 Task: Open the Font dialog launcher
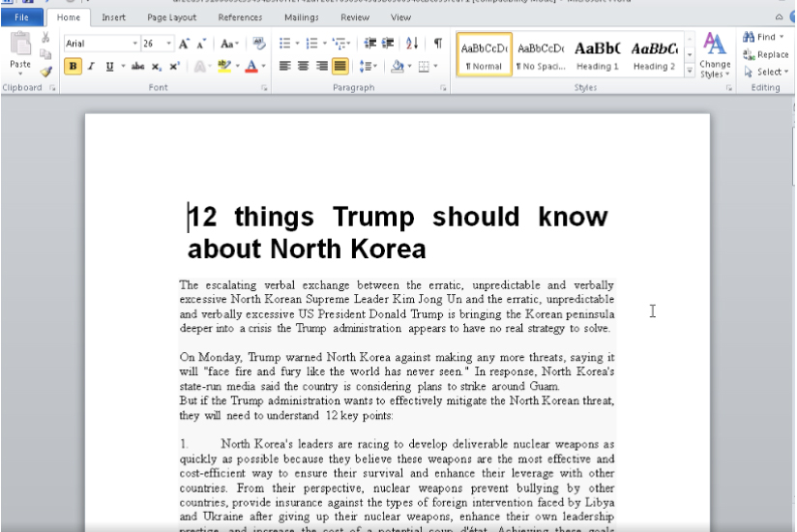click(x=264, y=88)
